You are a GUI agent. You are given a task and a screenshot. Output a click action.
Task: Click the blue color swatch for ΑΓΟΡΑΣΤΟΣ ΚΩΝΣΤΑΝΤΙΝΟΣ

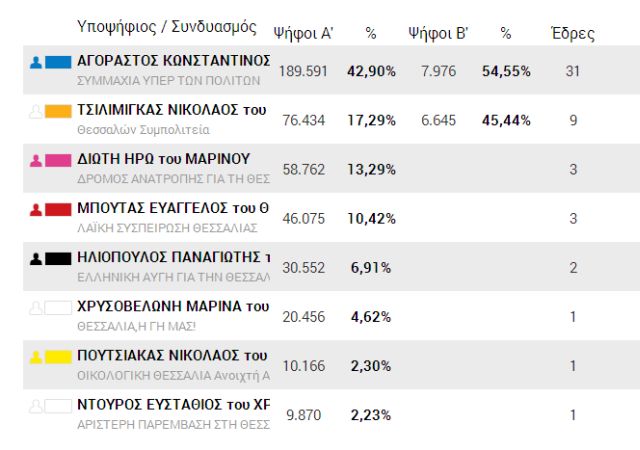[58, 63]
